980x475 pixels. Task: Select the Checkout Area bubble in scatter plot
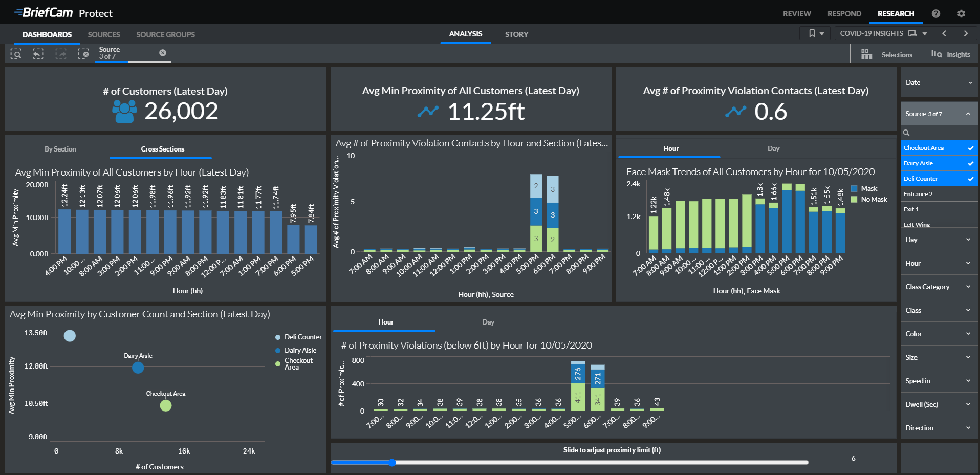pyautogui.click(x=165, y=405)
